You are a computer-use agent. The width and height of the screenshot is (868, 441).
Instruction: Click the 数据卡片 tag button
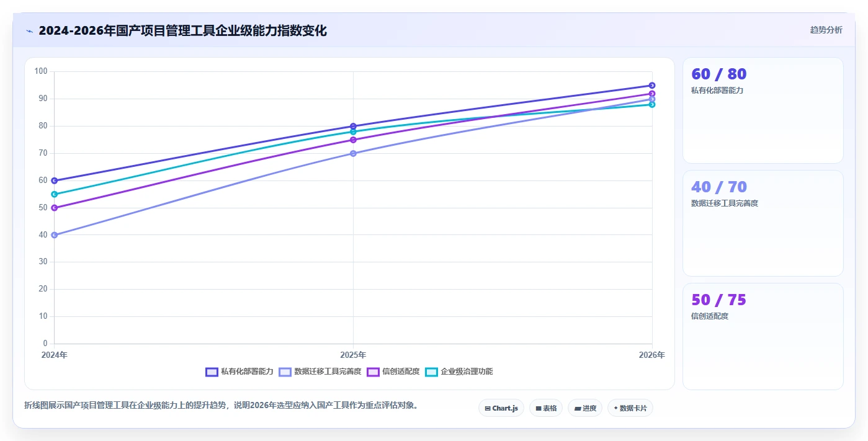(630, 408)
